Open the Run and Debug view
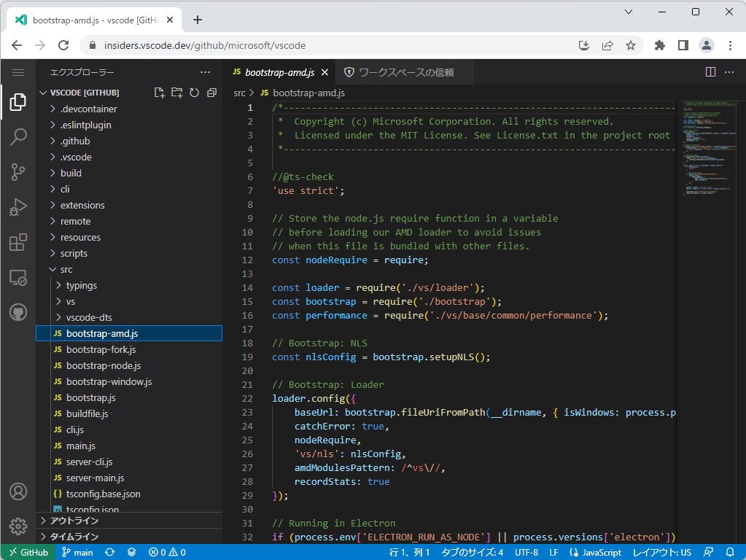 (18, 207)
